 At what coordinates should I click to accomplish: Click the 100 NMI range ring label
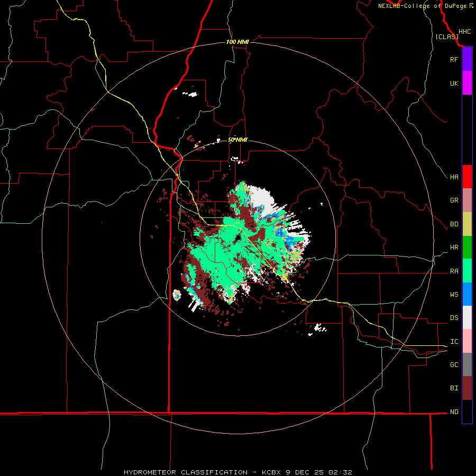(237, 42)
